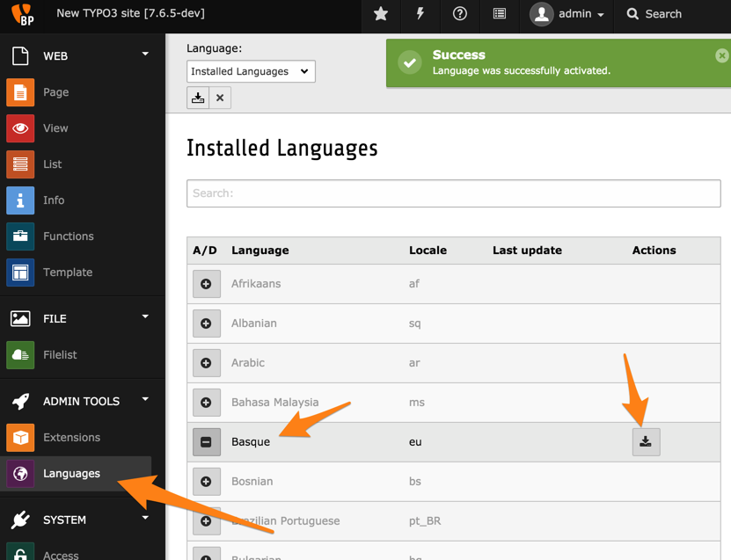Open the system information list icon
This screenshot has height=560, width=731.
[x=500, y=14]
